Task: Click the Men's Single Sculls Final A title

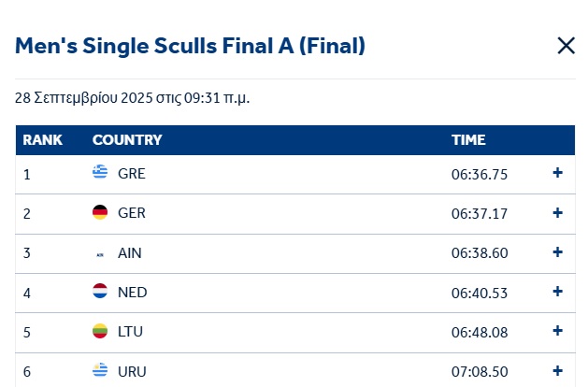Action: [190, 46]
